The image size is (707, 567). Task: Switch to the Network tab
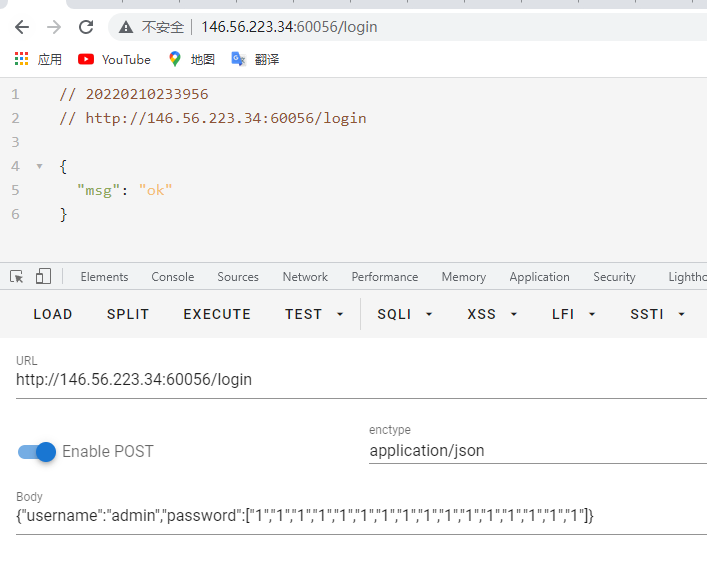(x=305, y=277)
